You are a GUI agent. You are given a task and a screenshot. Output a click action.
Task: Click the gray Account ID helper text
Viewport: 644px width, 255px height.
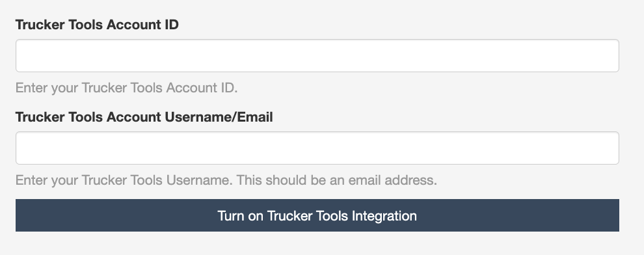tap(126, 88)
